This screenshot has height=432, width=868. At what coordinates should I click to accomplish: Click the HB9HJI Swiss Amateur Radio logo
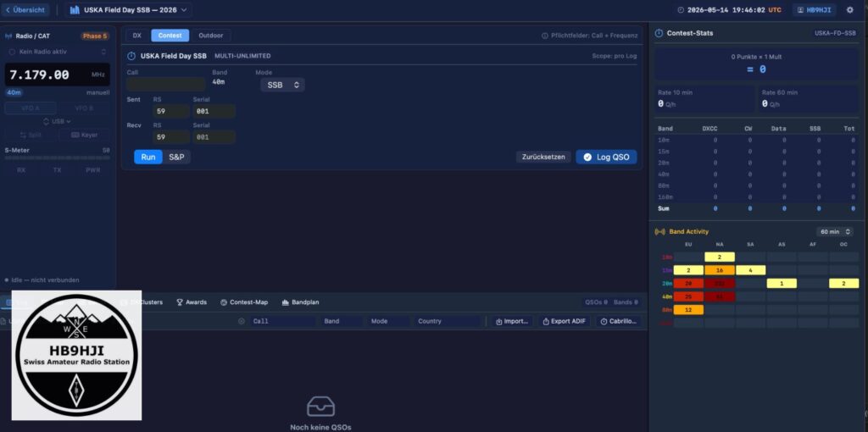click(x=76, y=355)
